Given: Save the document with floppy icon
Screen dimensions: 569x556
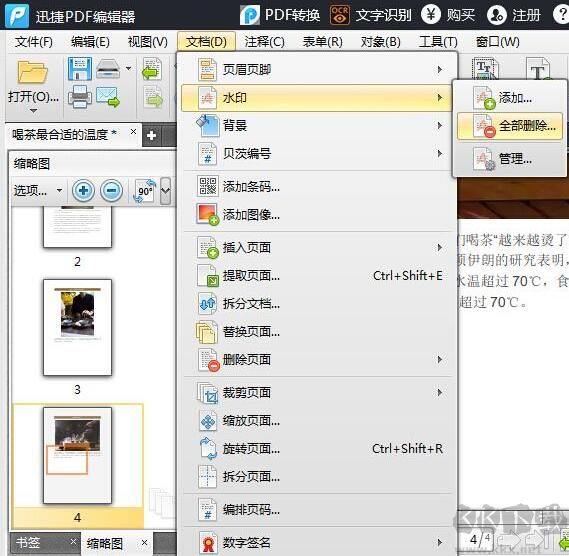Looking at the screenshot, I should coord(79,68).
